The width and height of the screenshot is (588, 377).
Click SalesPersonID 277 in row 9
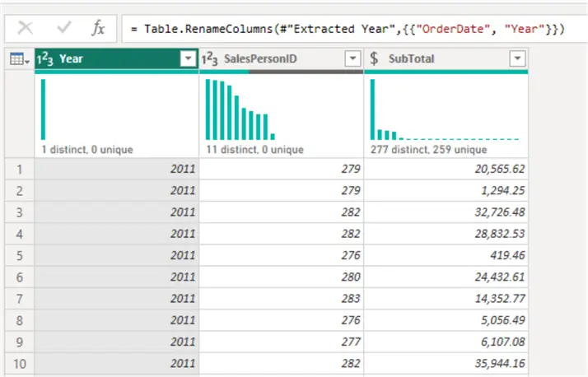coord(282,342)
